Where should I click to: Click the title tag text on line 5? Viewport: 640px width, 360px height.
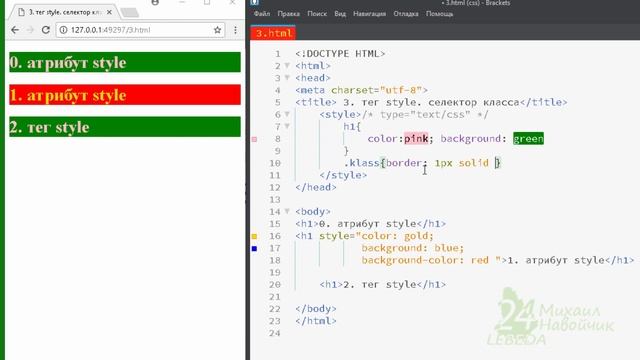(x=431, y=102)
